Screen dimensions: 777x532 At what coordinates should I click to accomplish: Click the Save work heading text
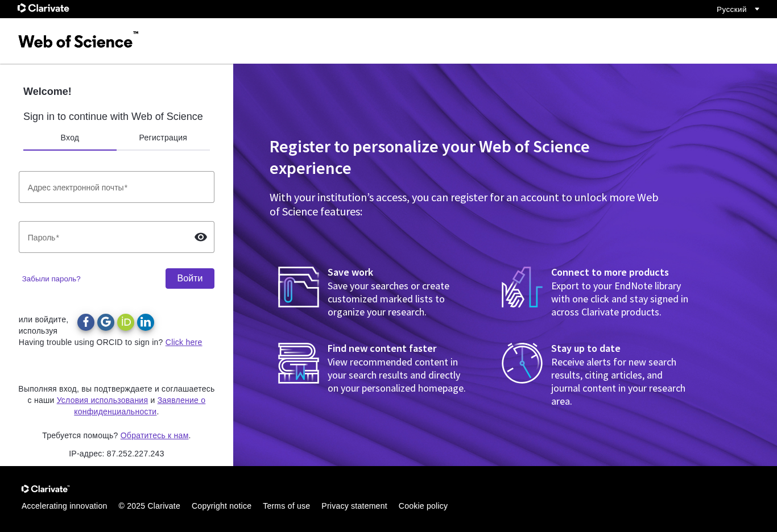tap(350, 272)
